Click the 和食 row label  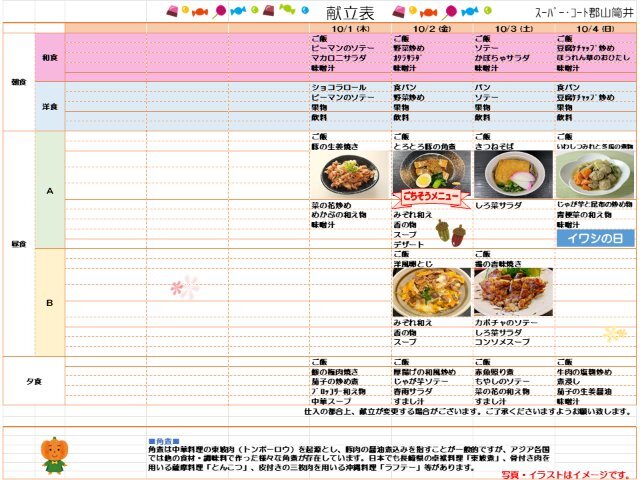pyautogui.click(x=50, y=58)
